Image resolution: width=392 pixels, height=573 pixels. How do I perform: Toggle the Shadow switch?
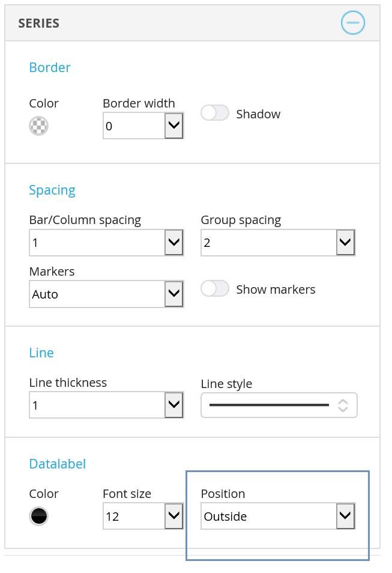click(x=215, y=113)
